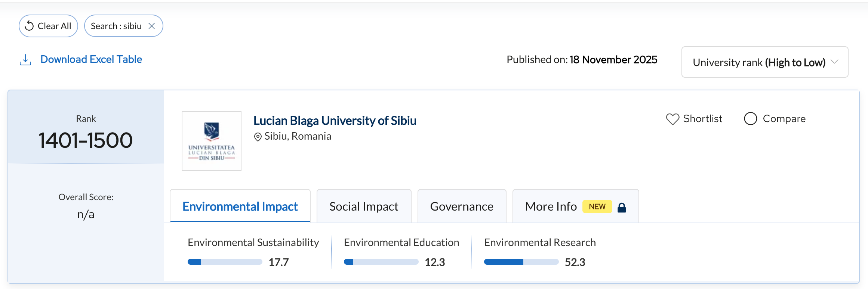Remove the sibiu search filter with X
Screen dimensions: 868x289
click(152, 26)
